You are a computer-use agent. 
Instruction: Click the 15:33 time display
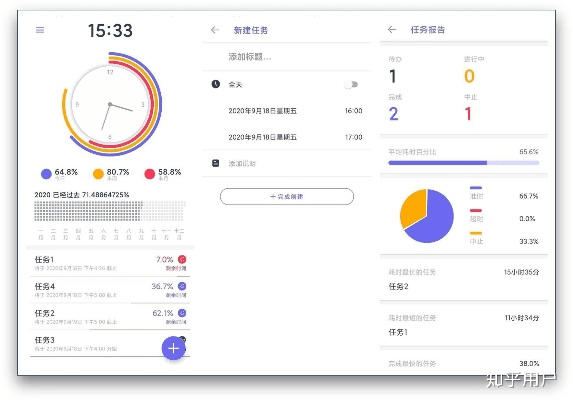pyautogui.click(x=110, y=30)
